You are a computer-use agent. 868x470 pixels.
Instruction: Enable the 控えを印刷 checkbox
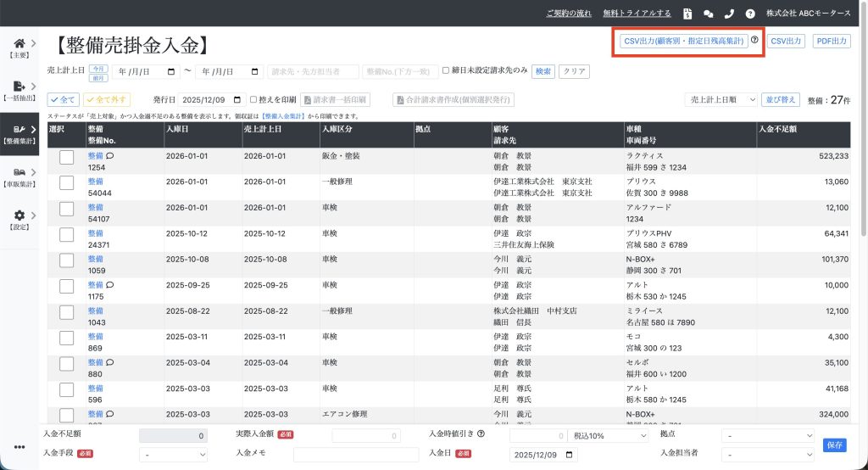point(253,99)
